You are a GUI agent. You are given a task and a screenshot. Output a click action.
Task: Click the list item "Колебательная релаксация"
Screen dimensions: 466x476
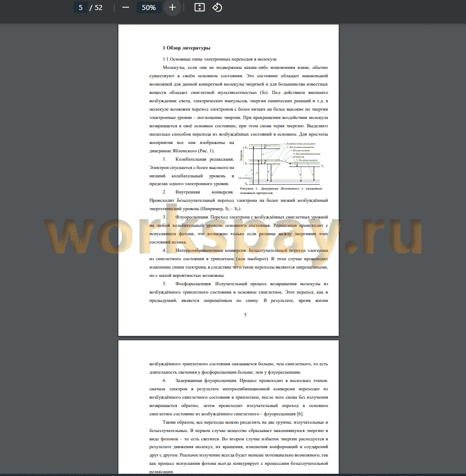pos(204,159)
